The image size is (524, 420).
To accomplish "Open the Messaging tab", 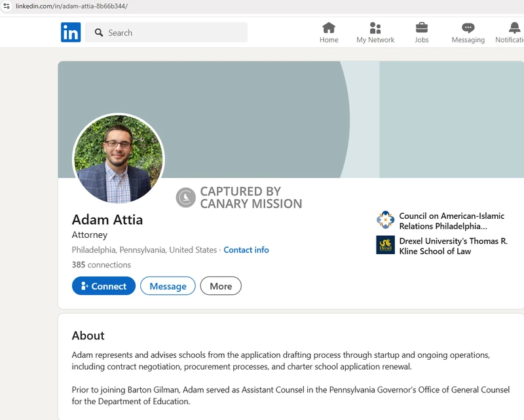I will coord(468,33).
